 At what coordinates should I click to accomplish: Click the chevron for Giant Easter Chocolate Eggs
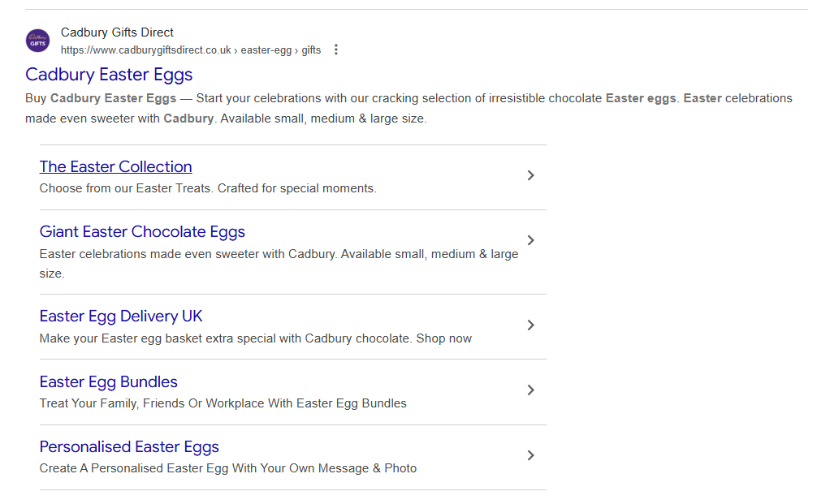(x=530, y=240)
